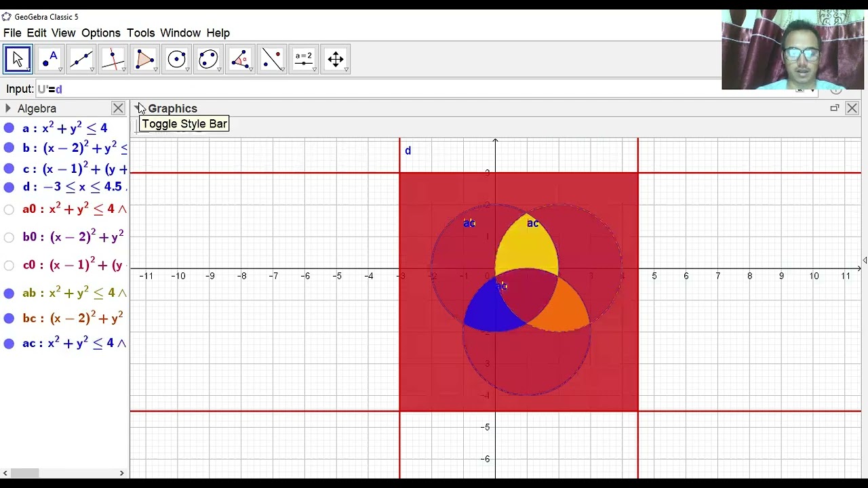Click the Algebra panel horizontal scrollbar thumb

click(x=25, y=473)
